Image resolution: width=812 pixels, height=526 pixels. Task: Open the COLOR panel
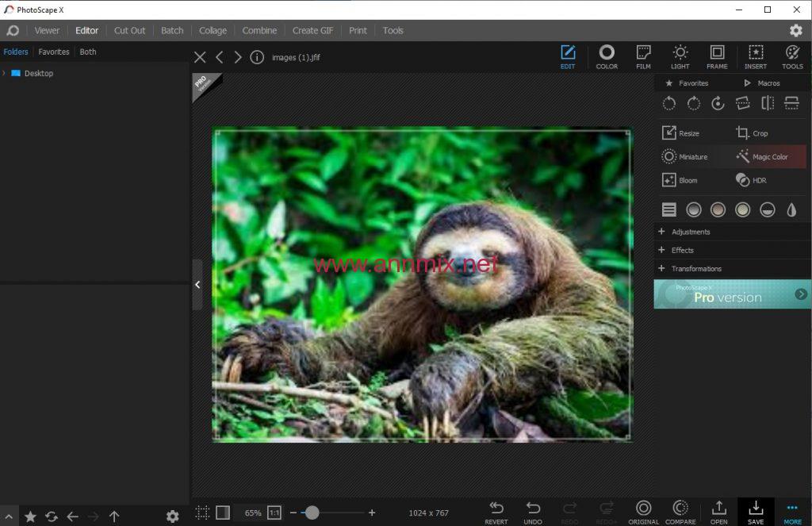pos(607,56)
